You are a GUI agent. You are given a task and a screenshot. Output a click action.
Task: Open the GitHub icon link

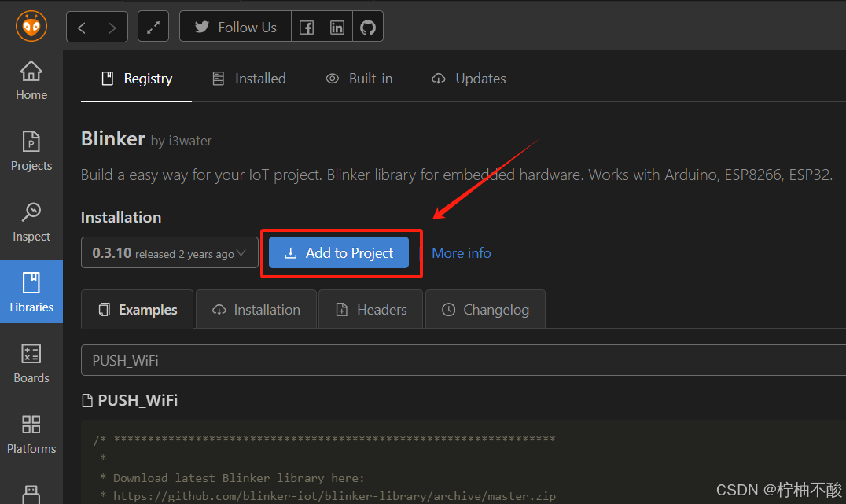368,27
